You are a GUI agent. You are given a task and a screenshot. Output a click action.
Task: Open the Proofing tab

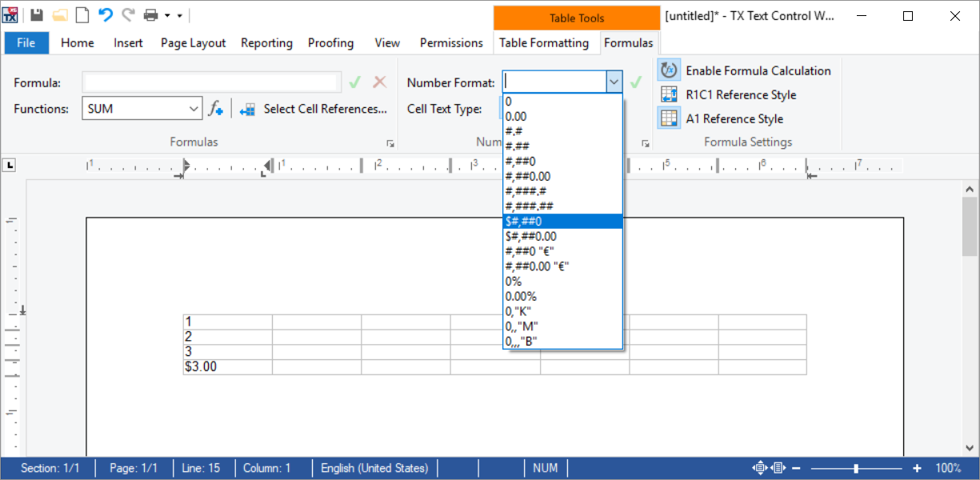pyautogui.click(x=330, y=43)
